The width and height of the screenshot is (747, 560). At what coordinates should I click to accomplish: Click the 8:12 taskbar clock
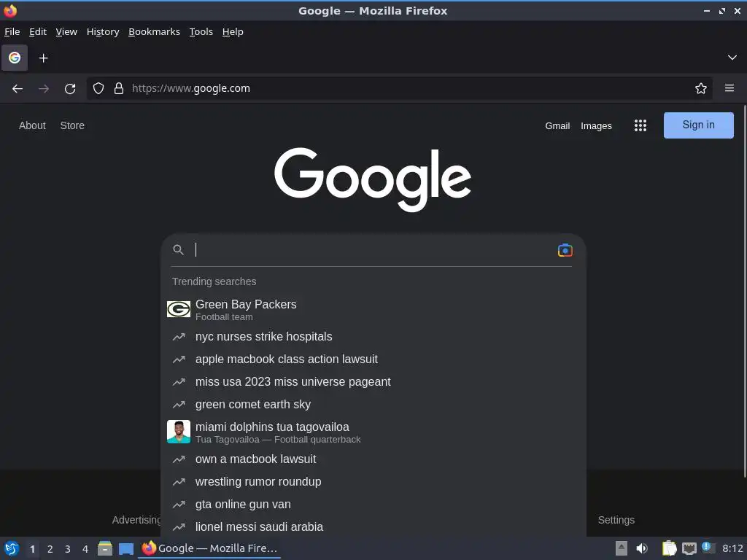pyautogui.click(x=732, y=548)
